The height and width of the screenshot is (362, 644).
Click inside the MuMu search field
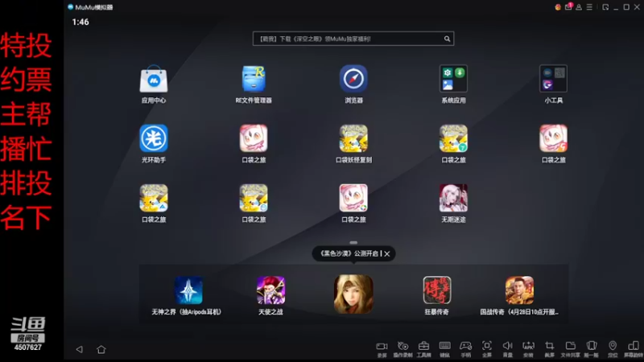coord(353,39)
